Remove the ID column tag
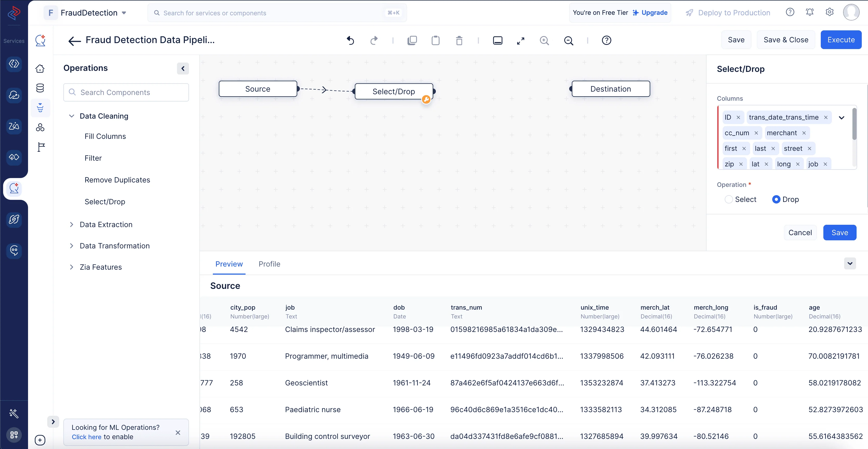 click(x=738, y=118)
